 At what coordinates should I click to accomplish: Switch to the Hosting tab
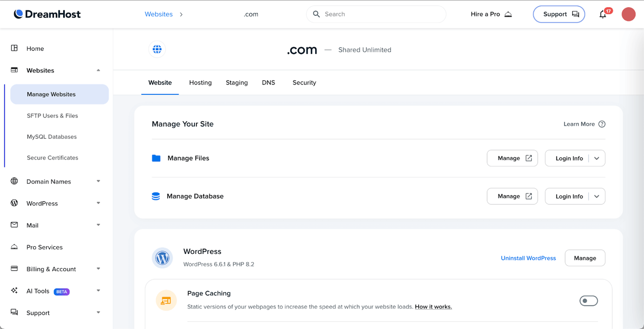[x=200, y=82]
